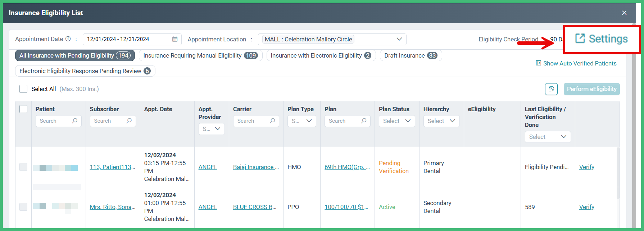Select All Insurance with Pending Eligibility tab

(x=75, y=55)
